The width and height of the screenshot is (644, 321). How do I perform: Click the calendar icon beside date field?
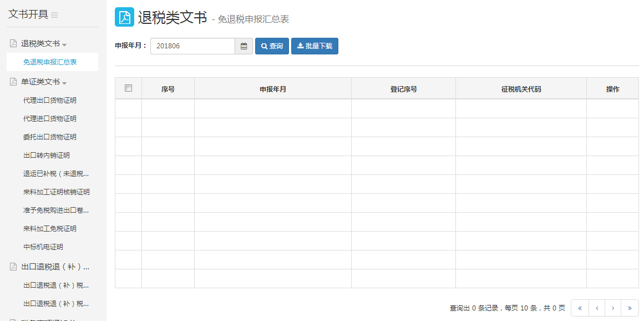(244, 46)
